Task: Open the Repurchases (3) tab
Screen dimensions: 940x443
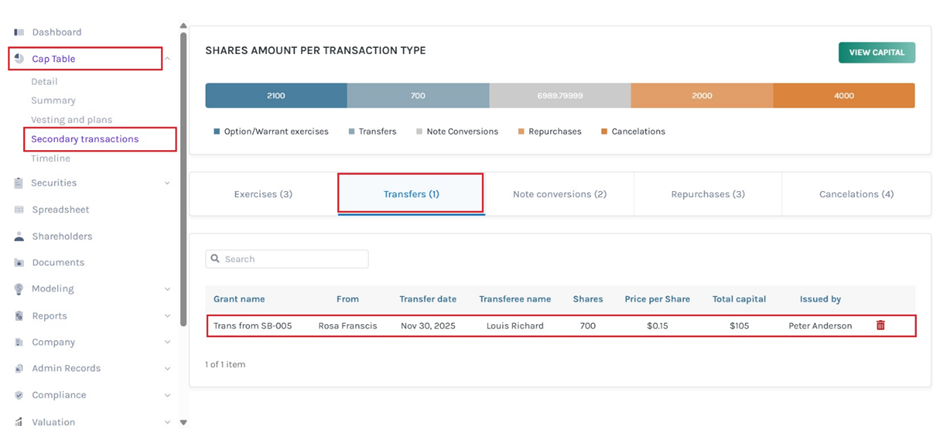Action: pos(707,194)
